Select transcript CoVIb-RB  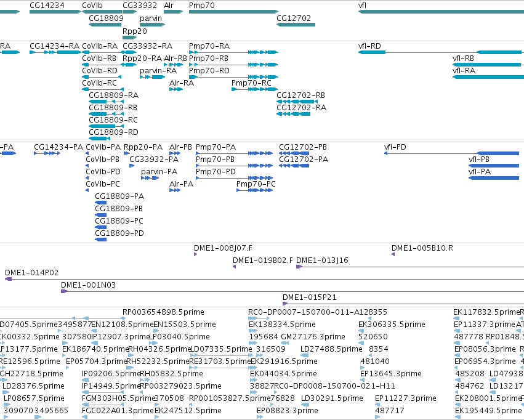click(x=99, y=59)
